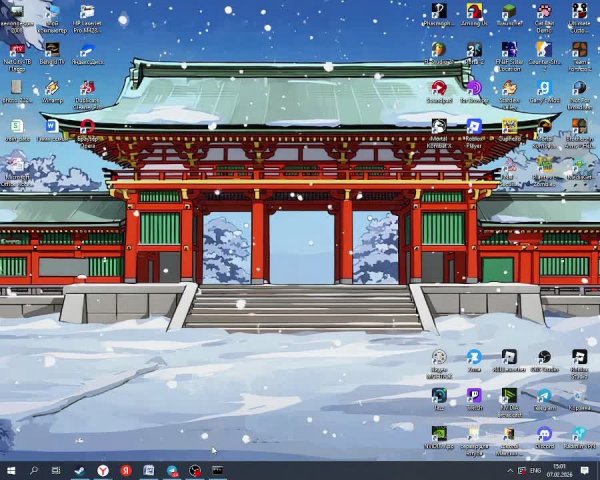Viewport: 600px width, 480px height.
Task: Open FNAF Sister Location shortcut
Action: tap(509, 57)
